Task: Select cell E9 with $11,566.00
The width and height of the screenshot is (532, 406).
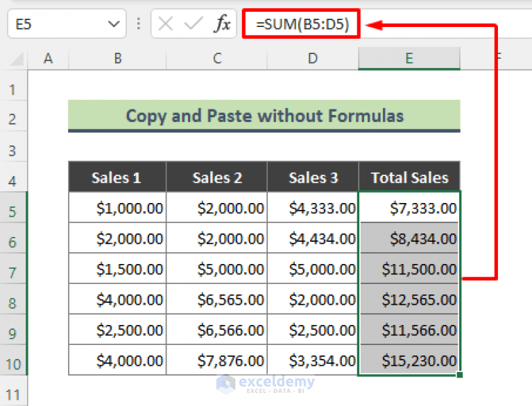Action: pyautogui.click(x=409, y=329)
